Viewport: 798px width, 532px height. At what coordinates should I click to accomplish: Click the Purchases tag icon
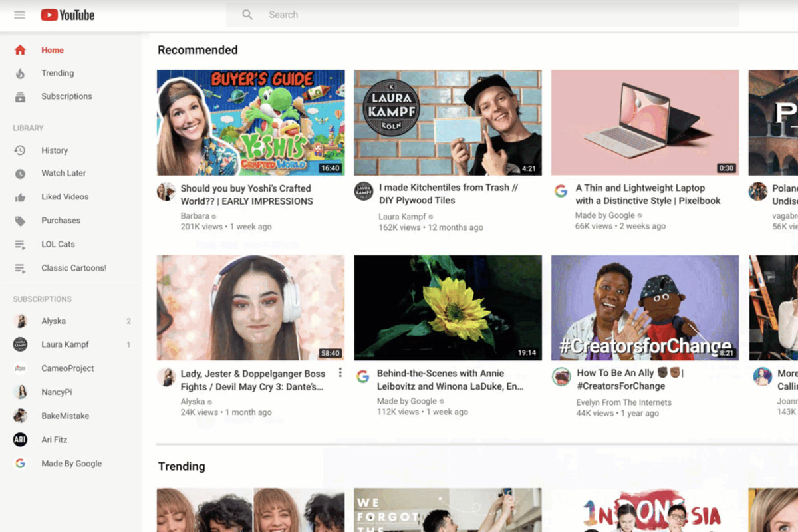click(20, 220)
